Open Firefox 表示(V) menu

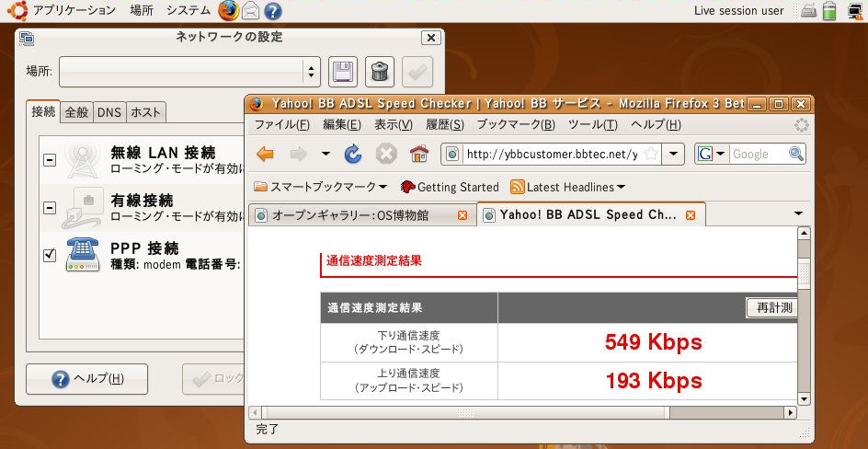coord(394,124)
